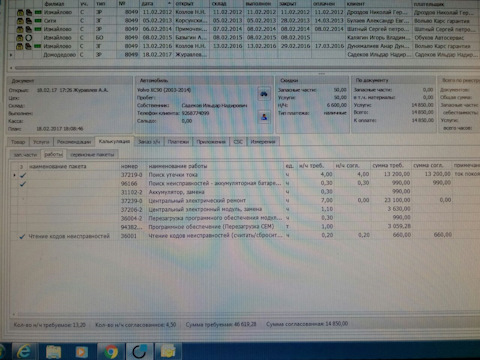Open the media player taskbar icon
Screen dimensions: 480x360
(82, 352)
